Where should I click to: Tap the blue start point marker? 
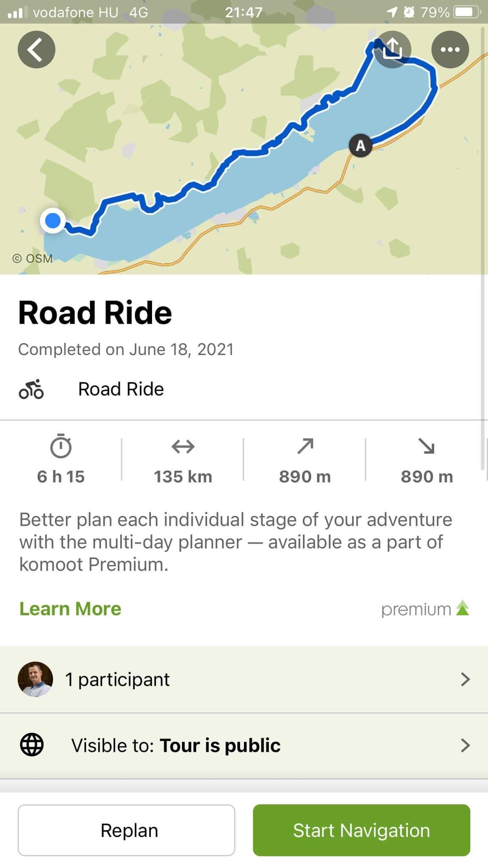click(x=53, y=221)
